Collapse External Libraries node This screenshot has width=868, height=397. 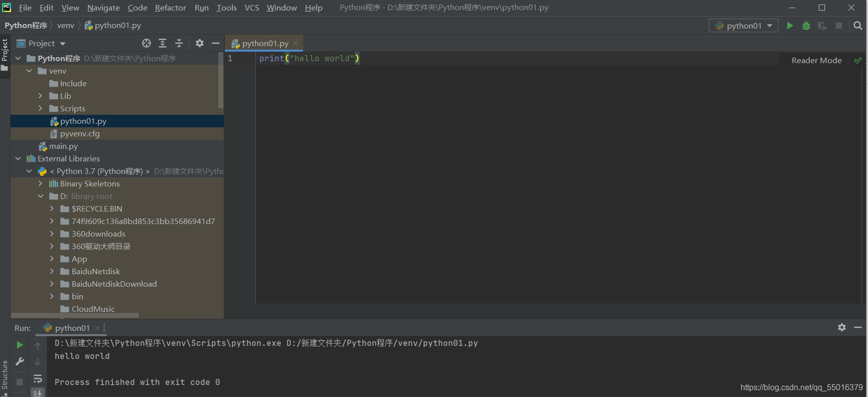tap(19, 158)
